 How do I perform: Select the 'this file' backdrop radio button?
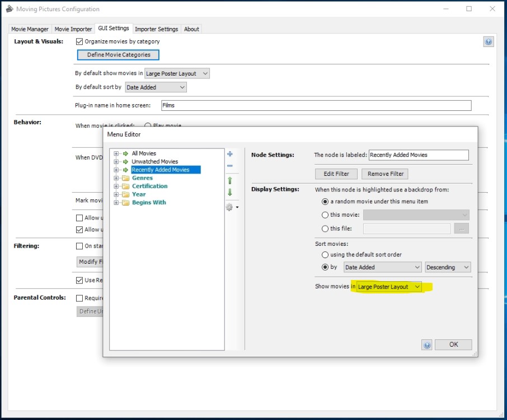[325, 229]
